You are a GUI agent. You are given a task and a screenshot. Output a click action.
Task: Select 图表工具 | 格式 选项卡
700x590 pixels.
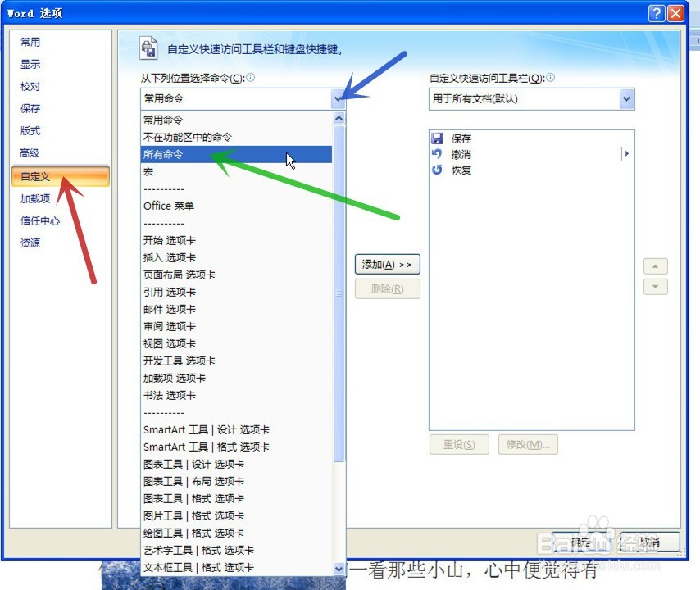(236, 498)
